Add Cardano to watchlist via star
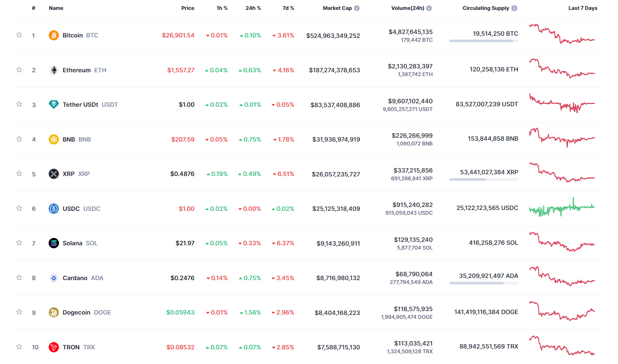Image resolution: width=618 pixels, height=364 pixels. (x=19, y=278)
